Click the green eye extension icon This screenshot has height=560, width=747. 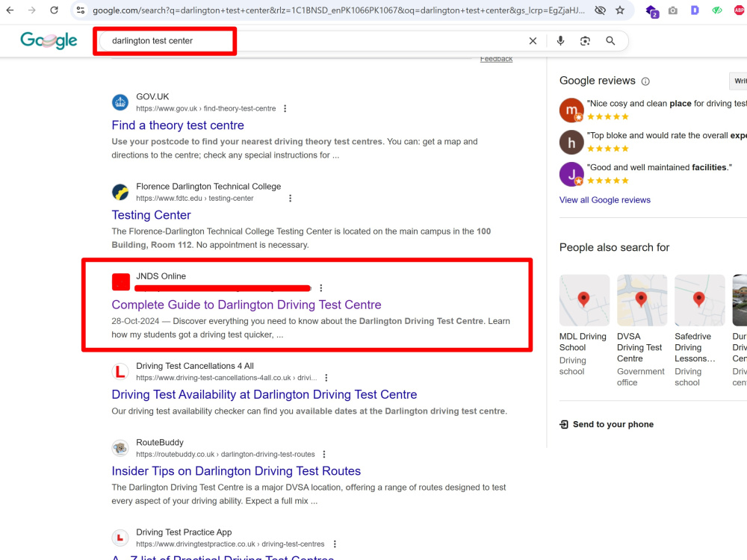click(717, 10)
